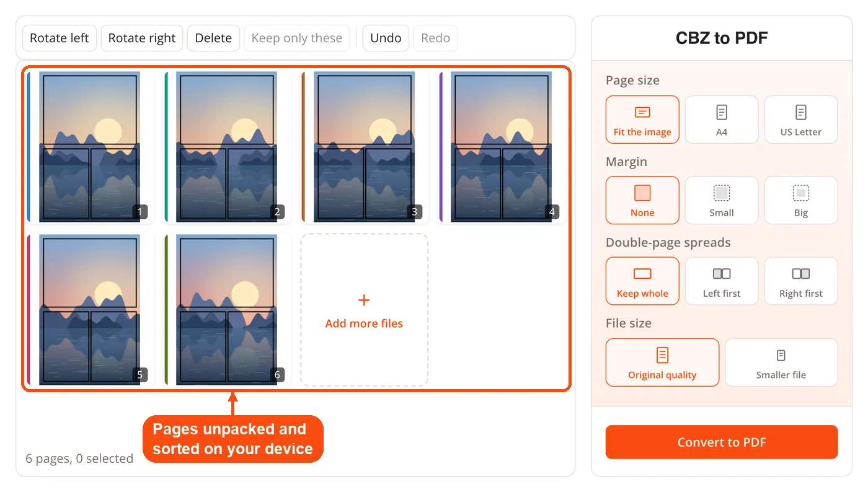Viewport: 868px width, 492px height.
Task: Select page 4 thumbnail
Action: pyautogui.click(x=502, y=147)
